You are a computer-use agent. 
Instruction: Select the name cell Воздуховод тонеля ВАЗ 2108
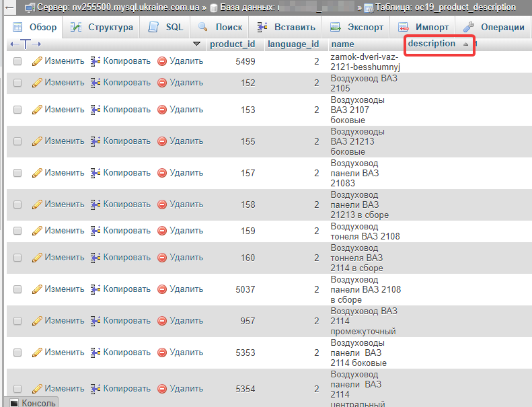[x=365, y=231]
